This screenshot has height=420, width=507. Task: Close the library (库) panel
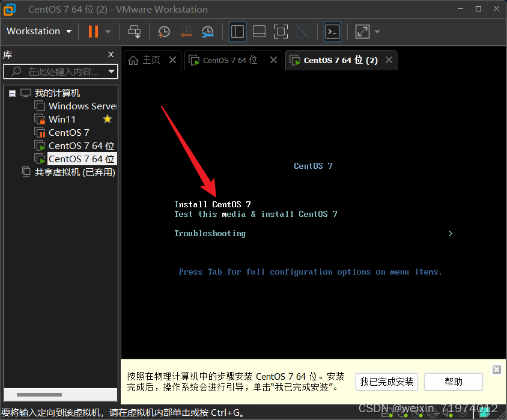click(111, 54)
